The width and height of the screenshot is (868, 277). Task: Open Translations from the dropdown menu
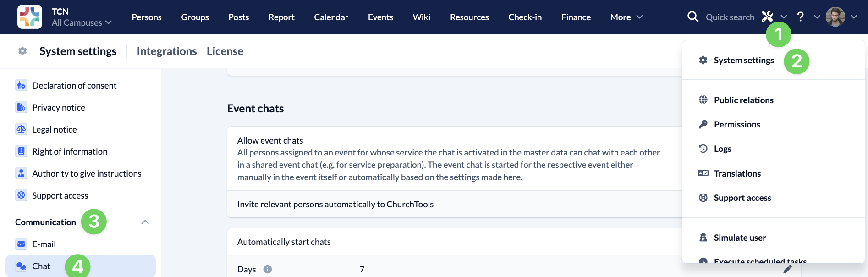point(737,173)
